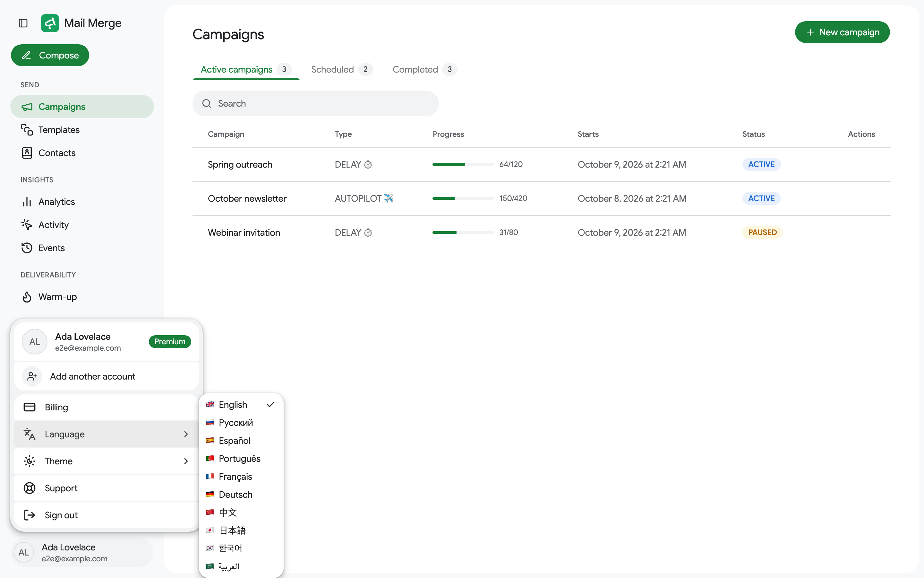
Task: Open Activity in the sidebar
Action: pos(82,225)
